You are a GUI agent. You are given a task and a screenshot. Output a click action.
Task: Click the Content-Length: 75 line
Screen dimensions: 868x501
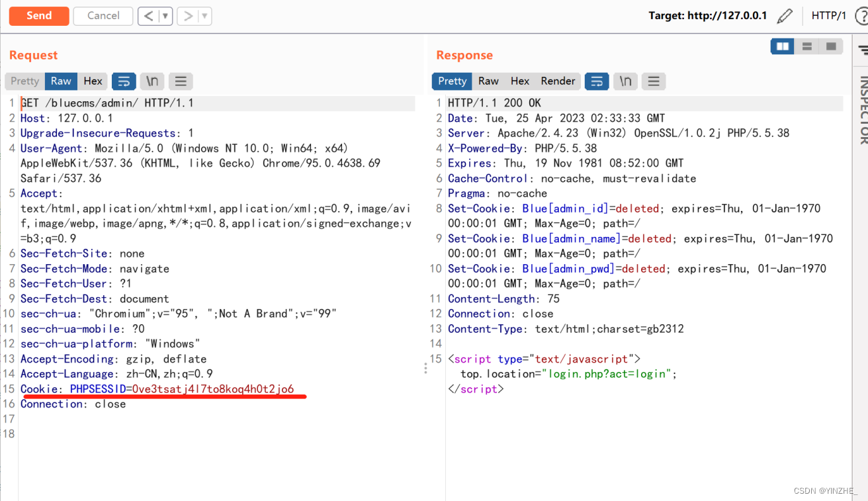(503, 298)
